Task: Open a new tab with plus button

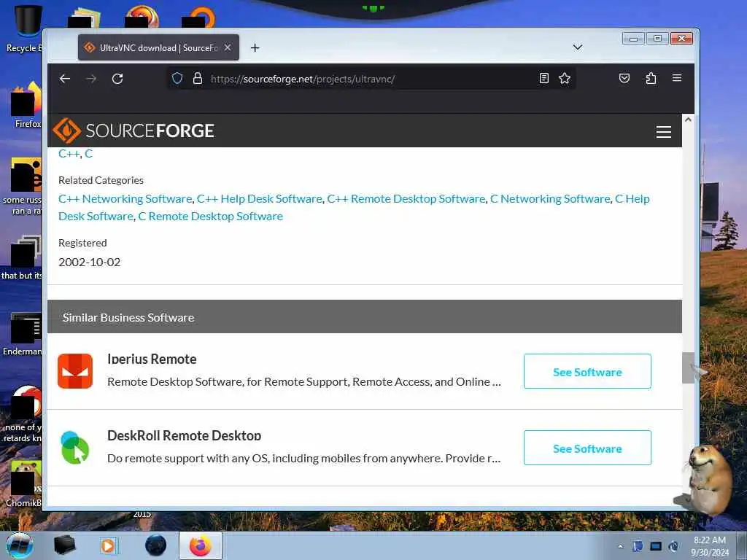Action: tap(255, 47)
